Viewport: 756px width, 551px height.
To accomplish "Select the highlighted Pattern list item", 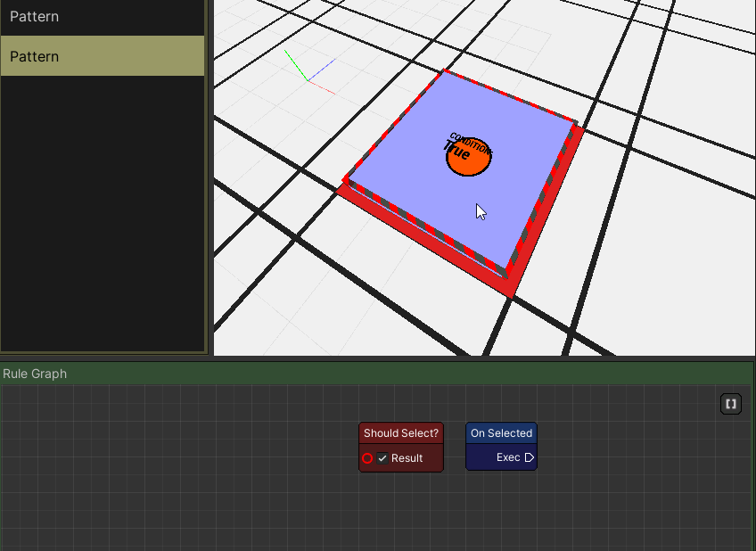I will [103, 56].
